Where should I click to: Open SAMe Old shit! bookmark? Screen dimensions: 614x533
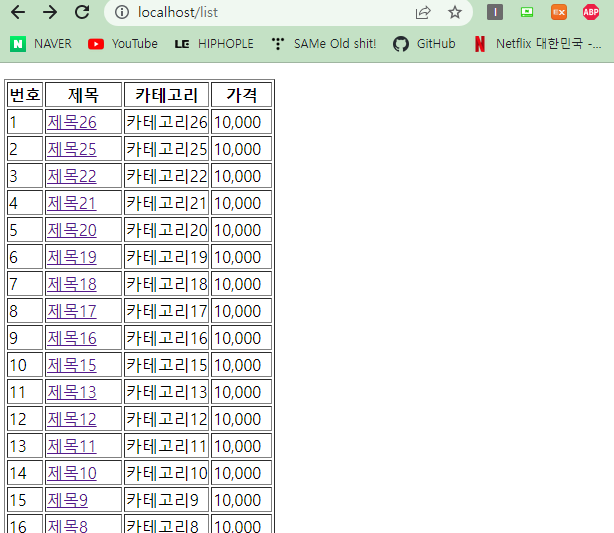pyautogui.click(x=323, y=43)
